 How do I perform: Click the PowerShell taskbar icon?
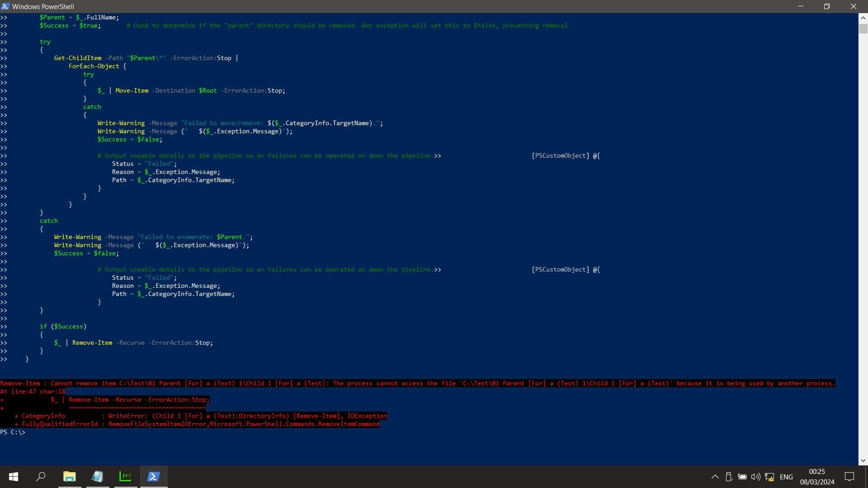153,477
